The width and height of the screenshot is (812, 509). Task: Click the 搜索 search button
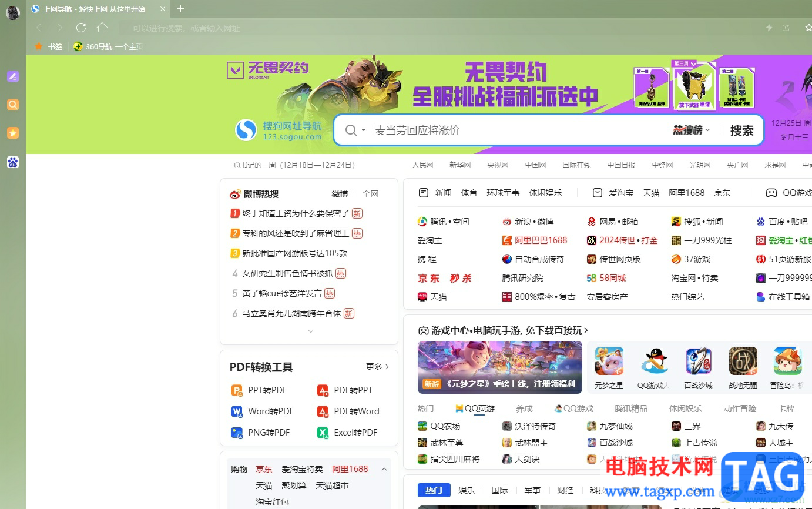tap(741, 130)
